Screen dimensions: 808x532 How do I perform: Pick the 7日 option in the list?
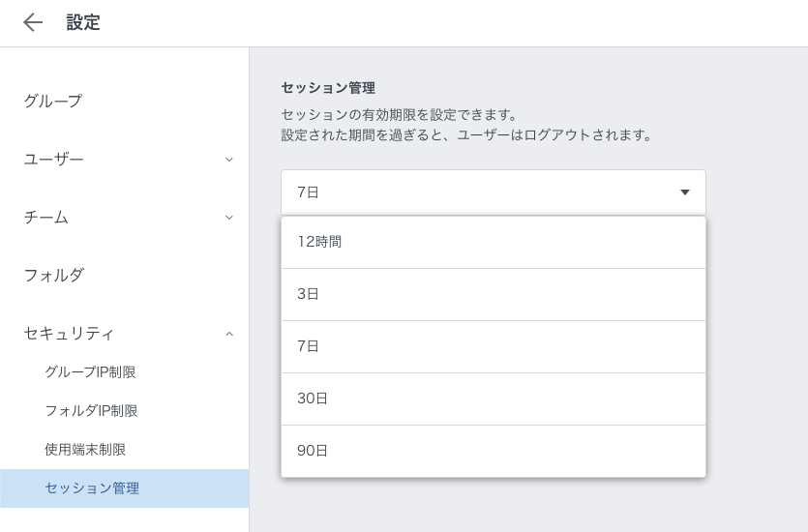pyautogui.click(x=309, y=346)
